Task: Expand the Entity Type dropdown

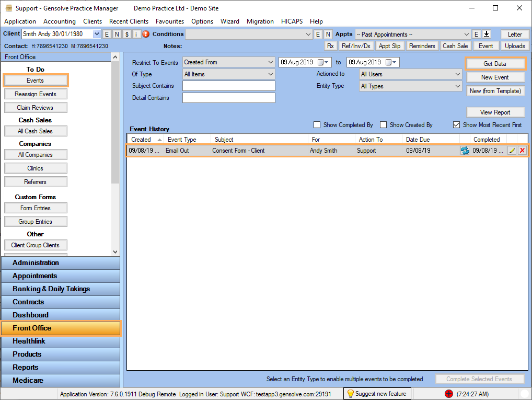Action: 410,86
